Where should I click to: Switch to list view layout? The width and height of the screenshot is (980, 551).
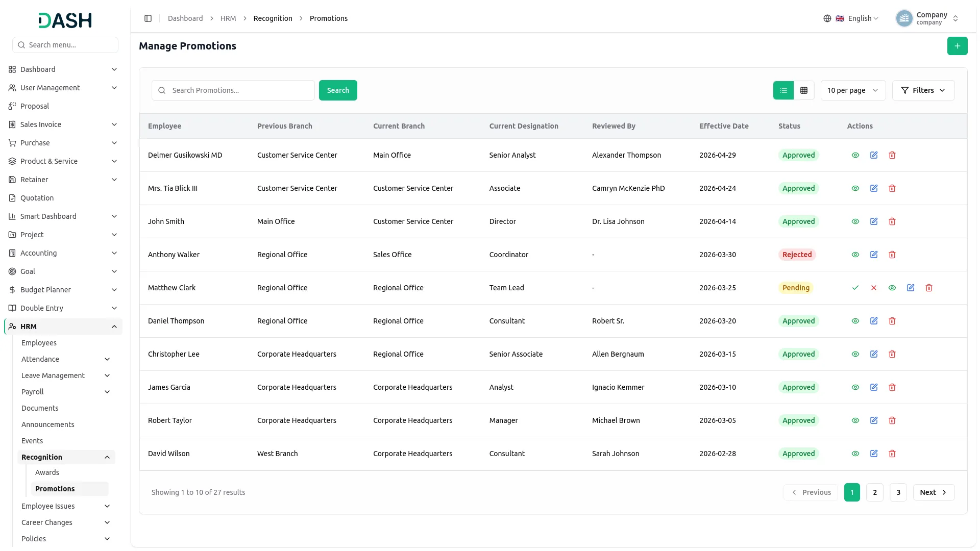pos(783,90)
